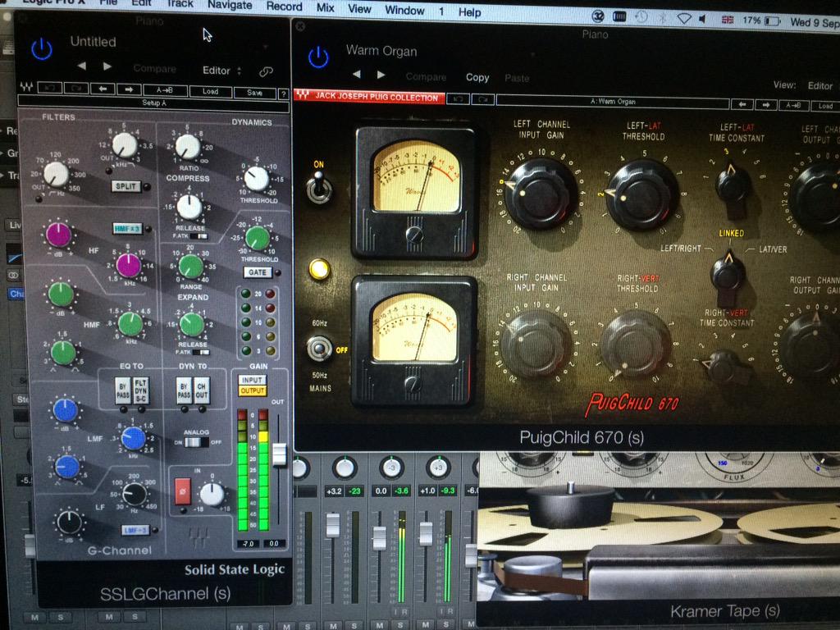Screen dimensions: 840x630
Task: Click Jack Joseph Puig Collection banner
Action: (x=370, y=97)
